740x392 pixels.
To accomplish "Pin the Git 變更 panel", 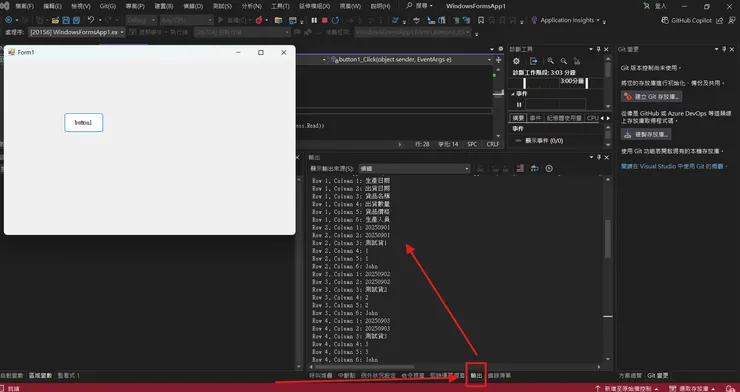I will 724,49.
